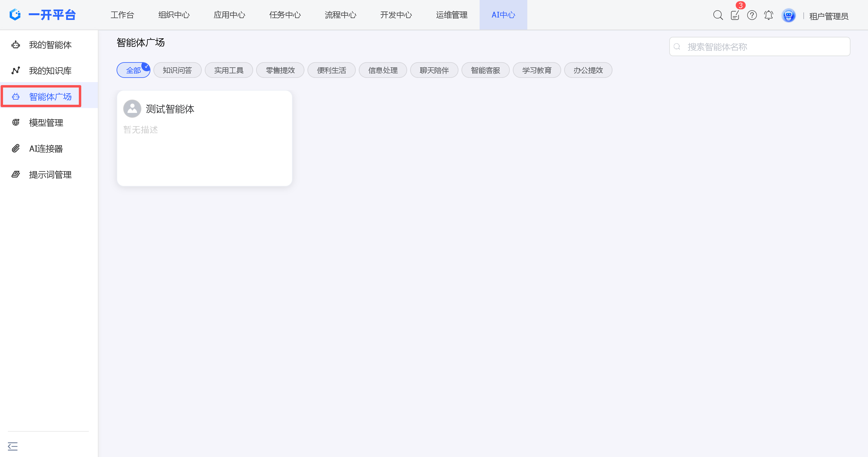Click the 一开平台 logo
This screenshot has height=457, width=868.
43,15
